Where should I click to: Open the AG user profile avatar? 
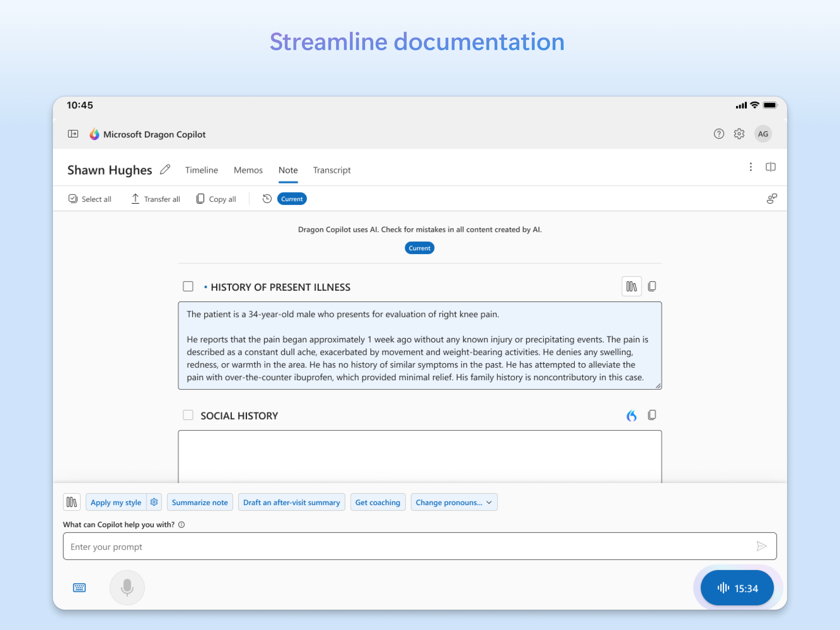point(763,134)
